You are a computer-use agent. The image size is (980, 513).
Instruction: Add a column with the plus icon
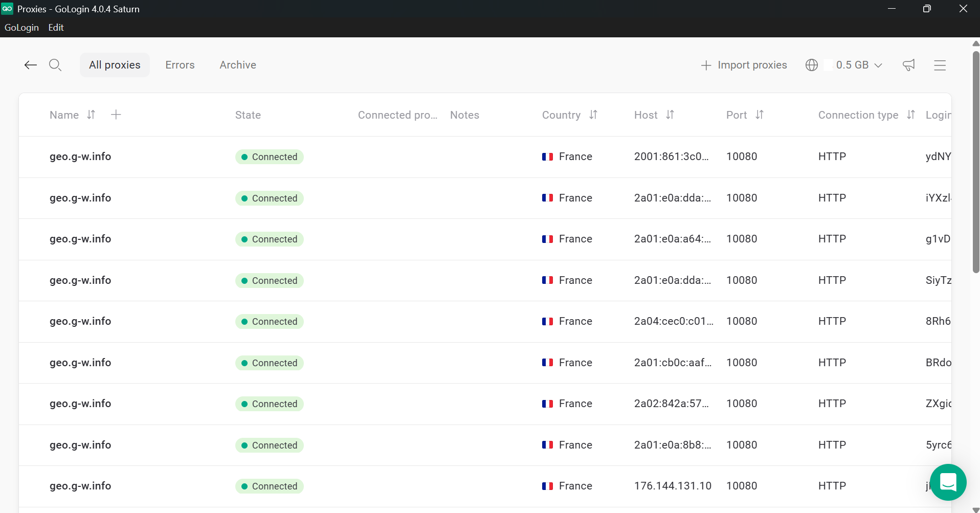click(x=116, y=115)
